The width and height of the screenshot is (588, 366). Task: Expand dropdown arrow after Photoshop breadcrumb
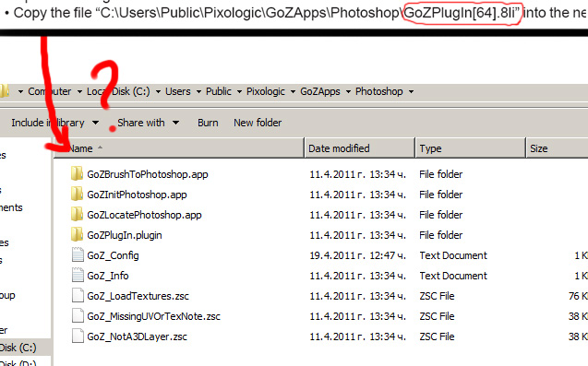[411, 92]
